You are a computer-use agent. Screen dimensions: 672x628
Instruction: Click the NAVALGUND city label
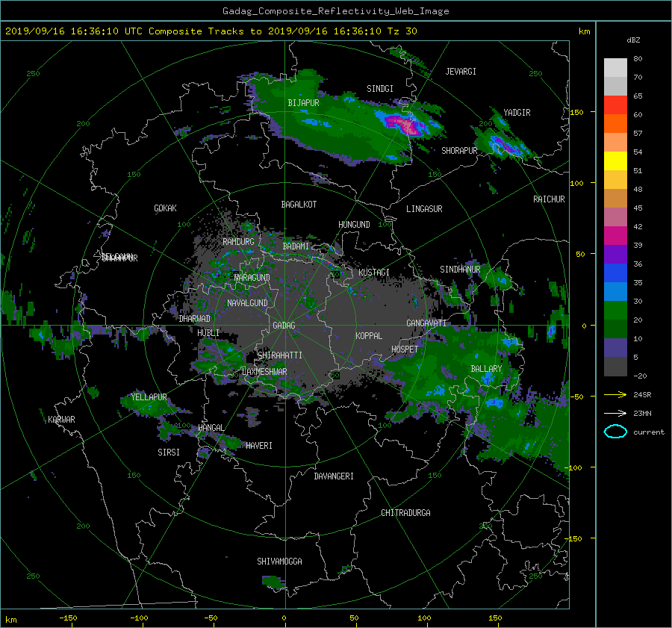(x=247, y=303)
